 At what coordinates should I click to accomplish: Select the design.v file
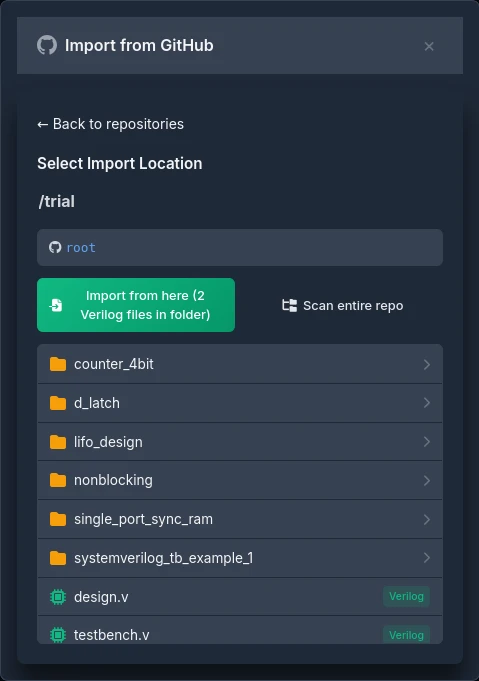click(240, 597)
